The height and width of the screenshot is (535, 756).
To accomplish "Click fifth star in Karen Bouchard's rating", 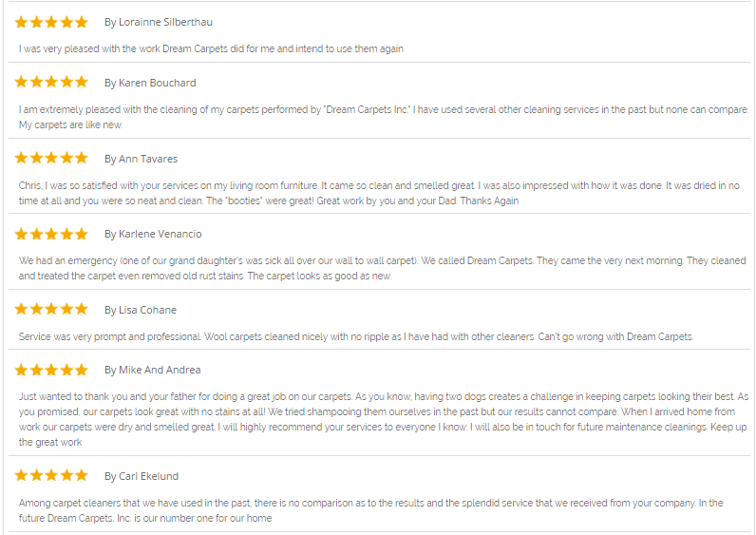I will pyautogui.click(x=82, y=83).
